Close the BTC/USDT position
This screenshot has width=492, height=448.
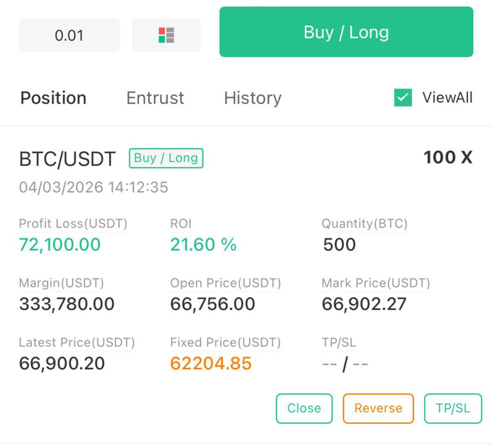(304, 409)
